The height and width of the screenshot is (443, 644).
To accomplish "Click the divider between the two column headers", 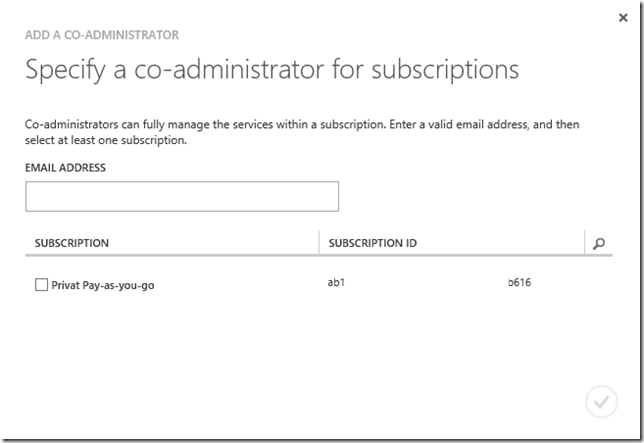I will [x=319, y=243].
